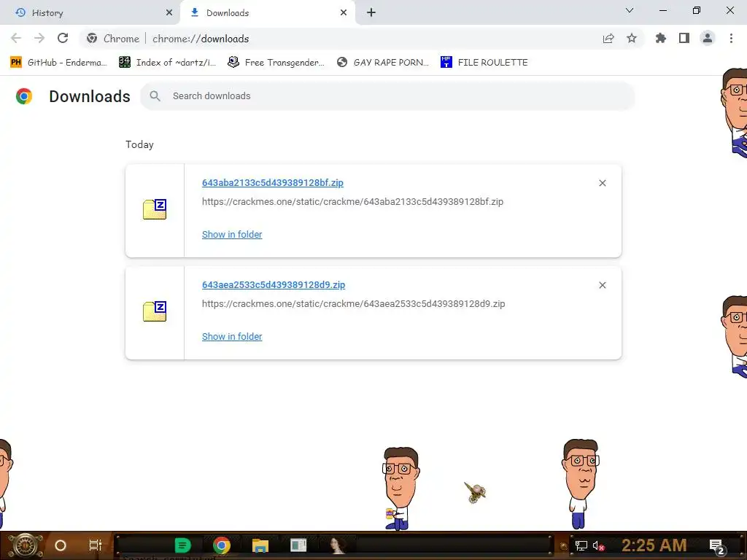Click the source URL of 643aba2133c5d439389128bf.zip
Image resolution: width=747 pixels, height=560 pixels.
pyautogui.click(x=352, y=201)
